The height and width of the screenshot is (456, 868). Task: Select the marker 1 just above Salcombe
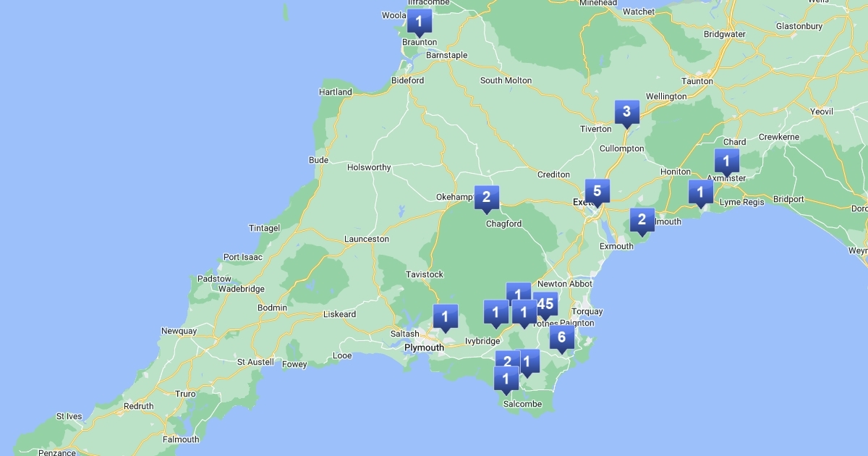[x=506, y=380]
